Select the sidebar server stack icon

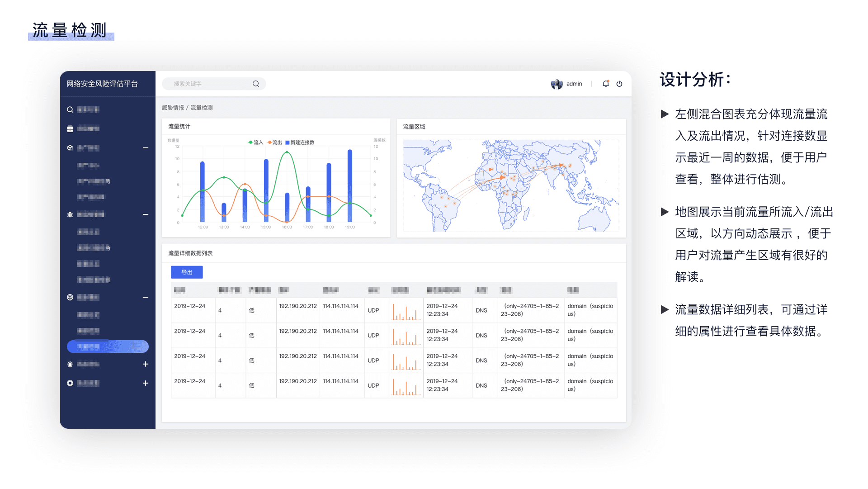point(70,129)
